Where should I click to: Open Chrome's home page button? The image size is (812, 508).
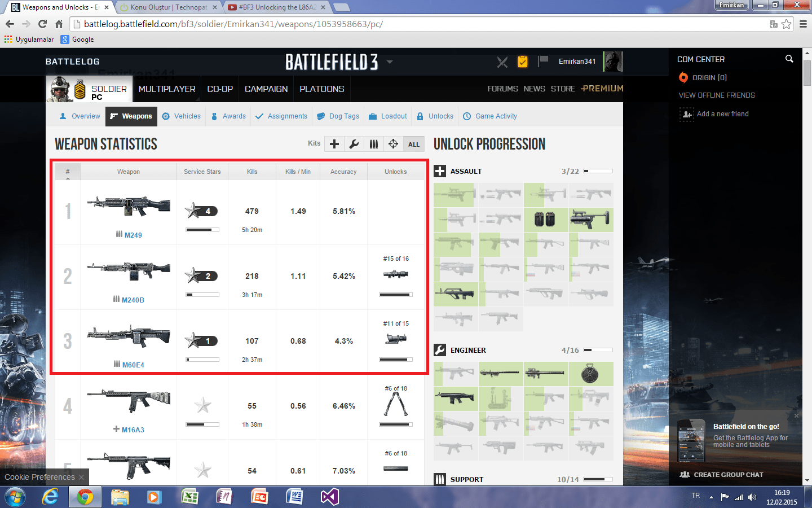click(x=59, y=24)
